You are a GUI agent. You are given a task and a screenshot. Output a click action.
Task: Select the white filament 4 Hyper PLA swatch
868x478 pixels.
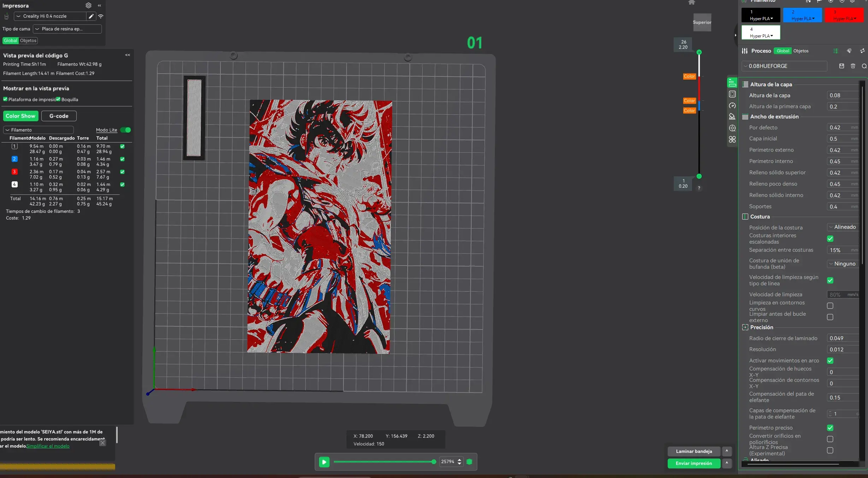click(x=761, y=32)
